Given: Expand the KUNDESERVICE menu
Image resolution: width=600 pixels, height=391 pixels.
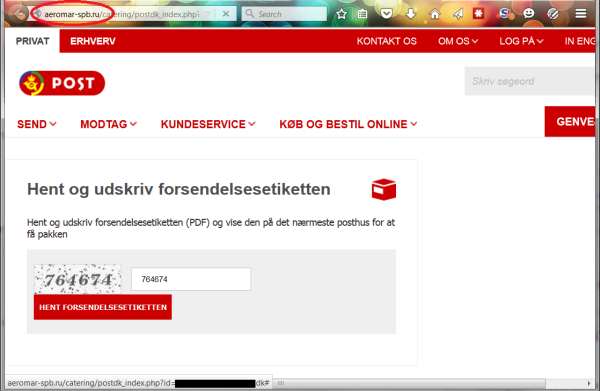Looking at the screenshot, I should 208,124.
